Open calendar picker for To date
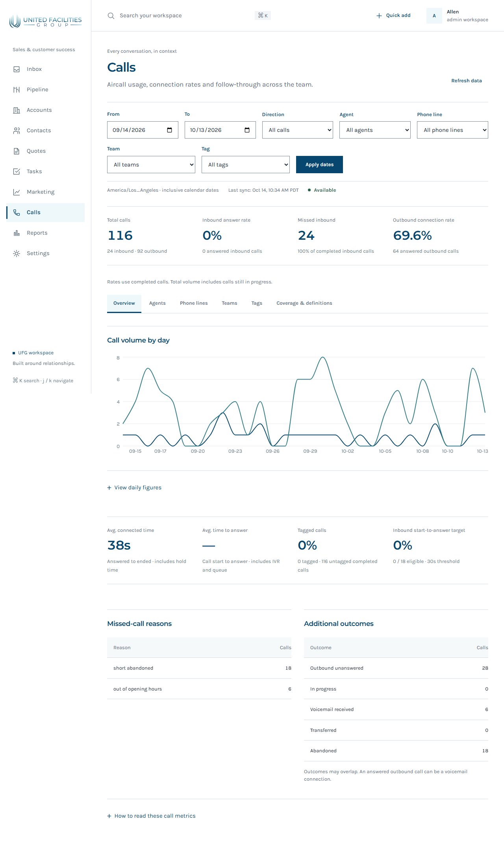 pyautogui.click(x=247, y=130)
